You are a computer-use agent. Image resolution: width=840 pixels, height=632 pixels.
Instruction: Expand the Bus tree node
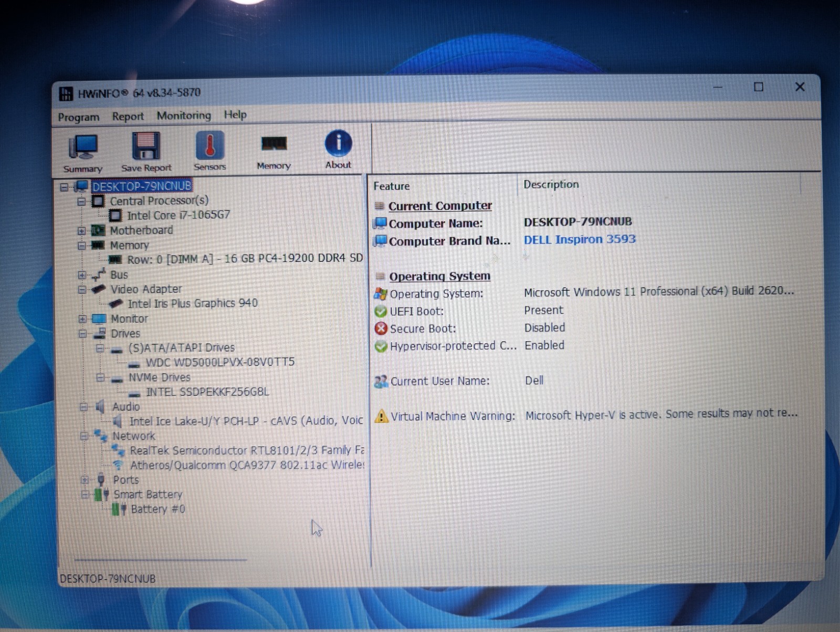coord(82,275)
